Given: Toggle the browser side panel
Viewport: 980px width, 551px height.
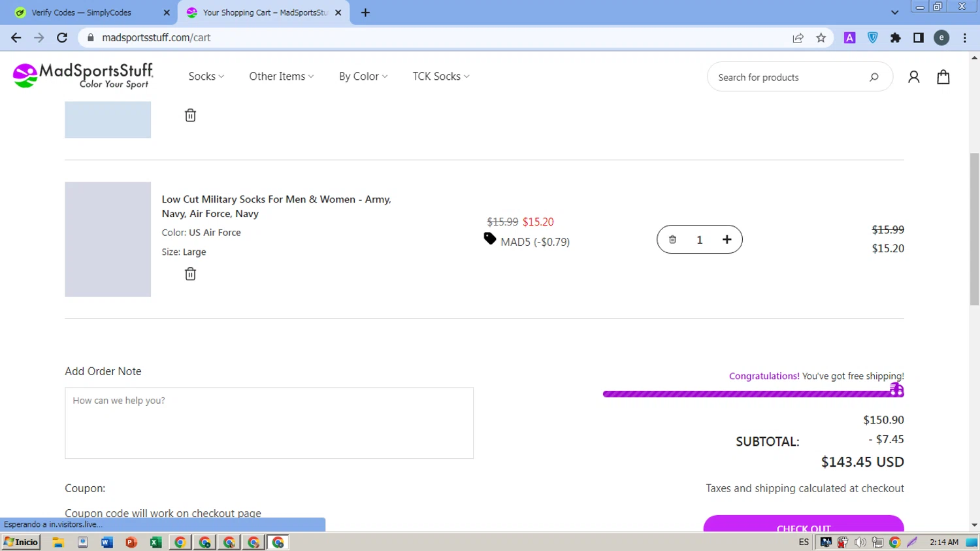Looking at the screenshot, I should (919, 38).
